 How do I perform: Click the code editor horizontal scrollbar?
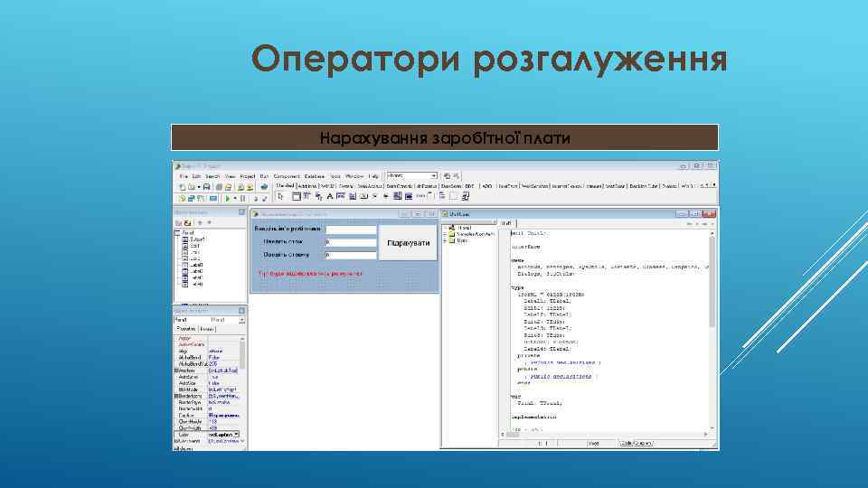click(x=605, y=435)
